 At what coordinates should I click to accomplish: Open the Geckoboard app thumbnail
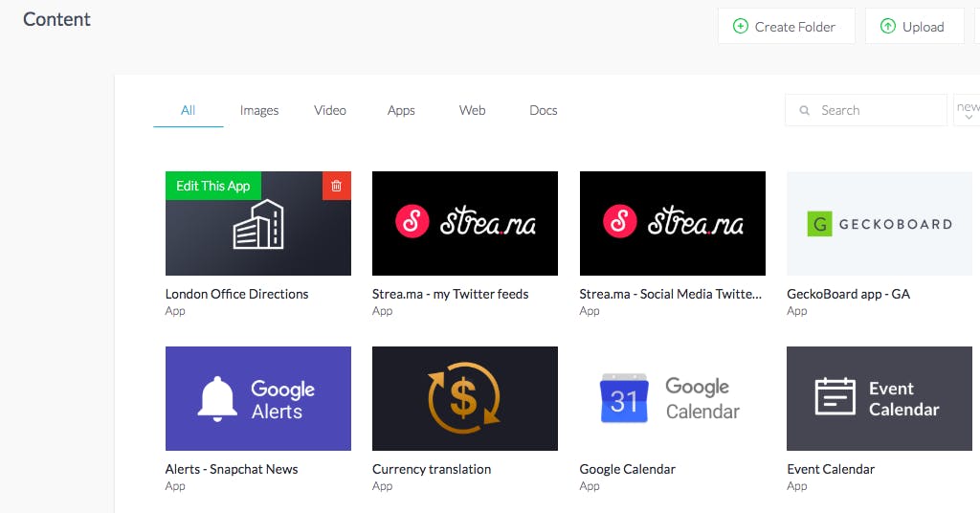[880, 224]
